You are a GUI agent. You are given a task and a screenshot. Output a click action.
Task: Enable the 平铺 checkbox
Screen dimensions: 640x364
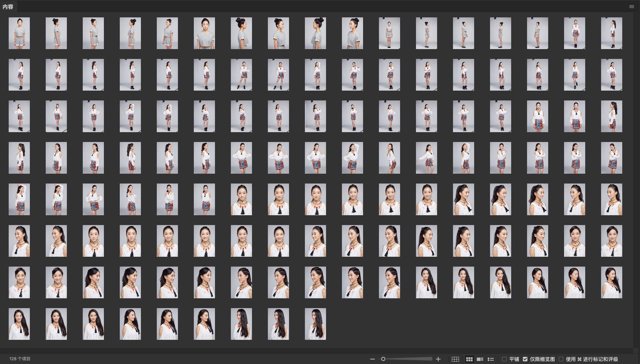504,359
